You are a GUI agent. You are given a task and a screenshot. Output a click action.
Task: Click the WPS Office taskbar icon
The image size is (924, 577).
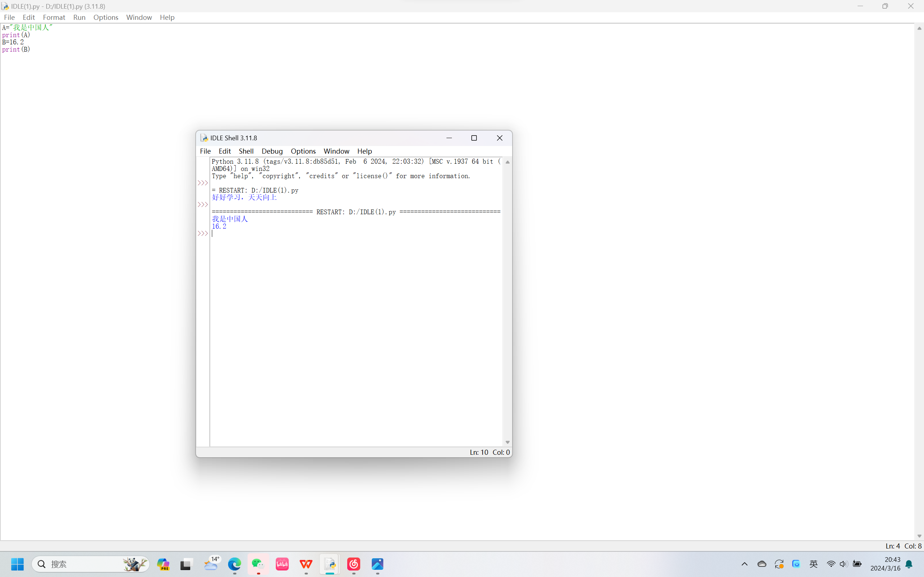coord(306,564)
